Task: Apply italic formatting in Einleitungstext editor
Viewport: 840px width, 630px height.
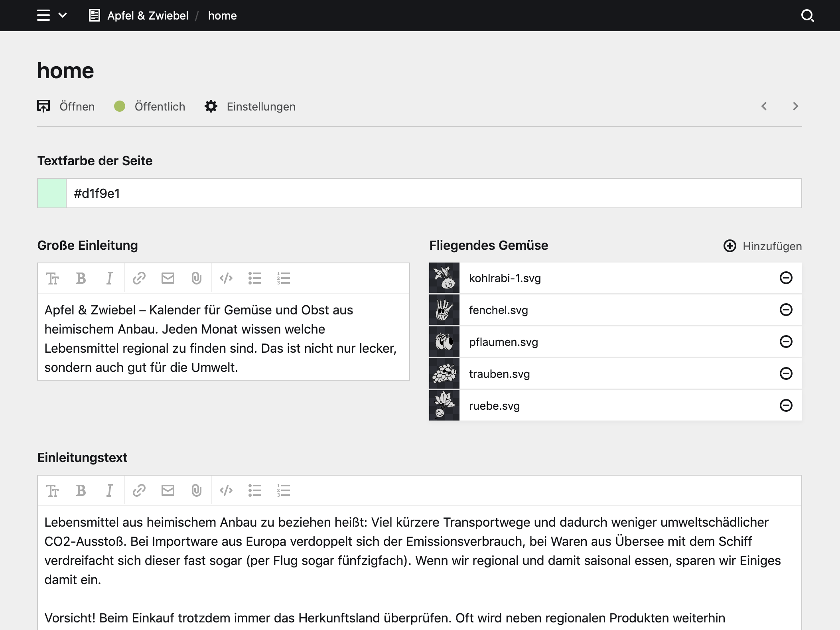Action: [x=110, y=491]
